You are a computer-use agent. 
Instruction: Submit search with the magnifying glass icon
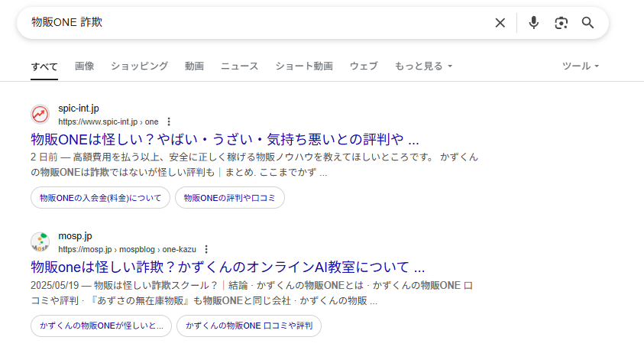click(587, 23)
